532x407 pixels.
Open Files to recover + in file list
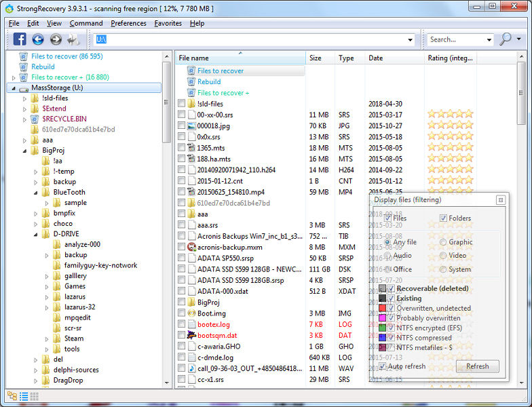click(x=223, y=93)
